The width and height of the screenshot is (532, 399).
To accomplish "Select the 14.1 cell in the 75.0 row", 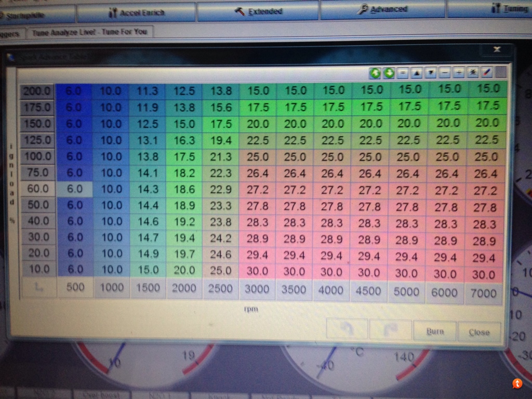I will click(x=148, y=172).
